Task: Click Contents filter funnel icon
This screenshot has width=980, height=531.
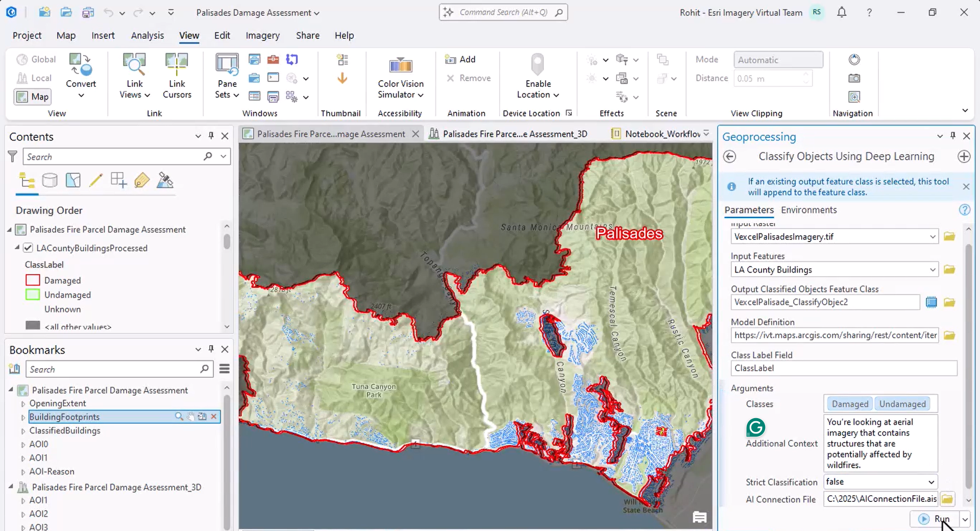Action: click(13, 156)
